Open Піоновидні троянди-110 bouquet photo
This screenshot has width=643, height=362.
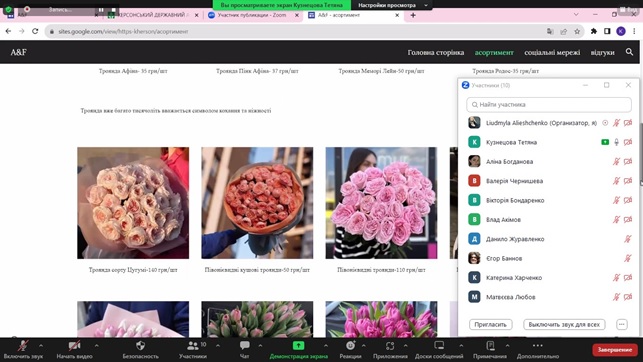381,203
